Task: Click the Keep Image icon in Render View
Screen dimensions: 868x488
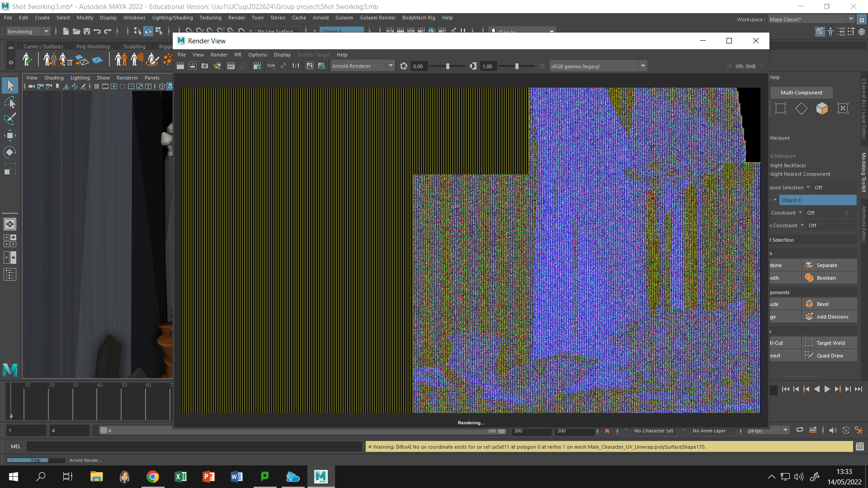Action: point(310,66)
